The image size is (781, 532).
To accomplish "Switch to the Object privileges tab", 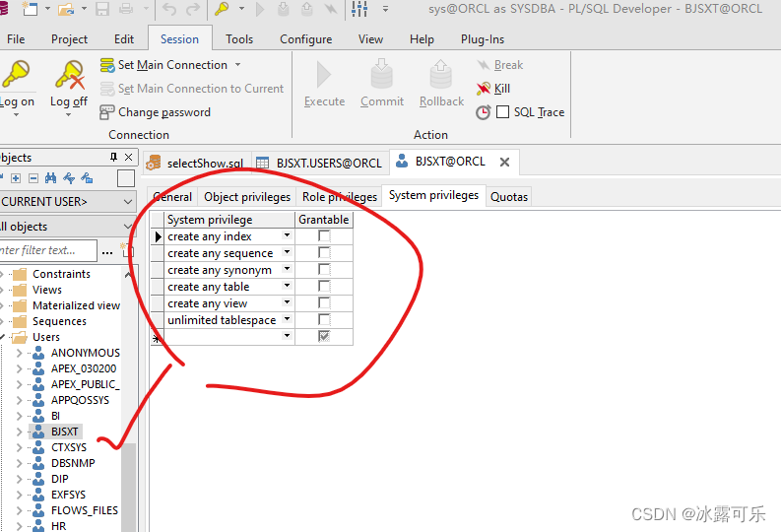I will pos(247,197).
